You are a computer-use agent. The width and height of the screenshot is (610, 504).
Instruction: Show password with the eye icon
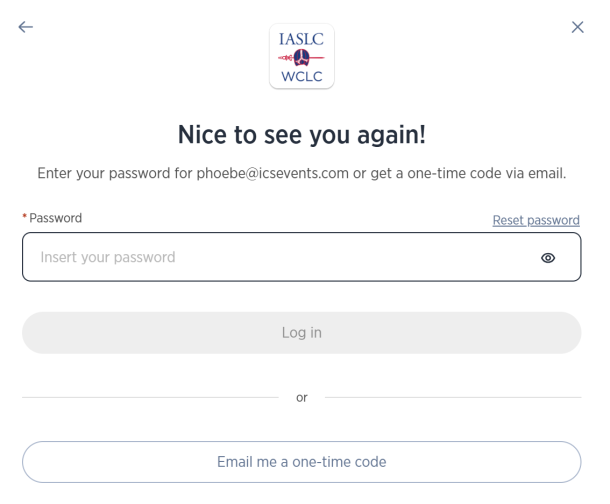coord(548,258)
